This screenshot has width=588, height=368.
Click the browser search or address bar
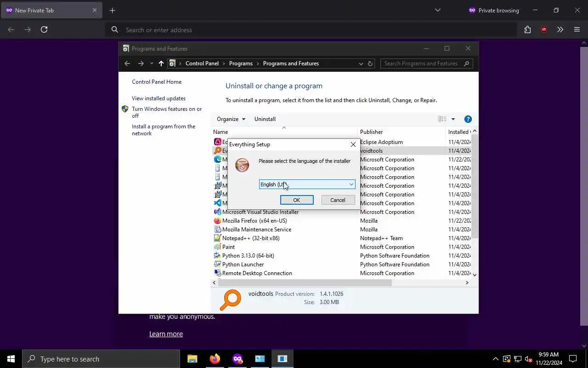coord(311,30)
